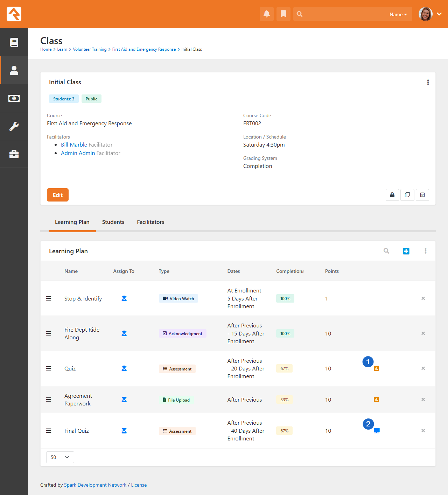Grab reorder handle for Fire Dept Ride Along
Image resolution: width=448 pixels, height=495 pixels.
pos(49,333)
